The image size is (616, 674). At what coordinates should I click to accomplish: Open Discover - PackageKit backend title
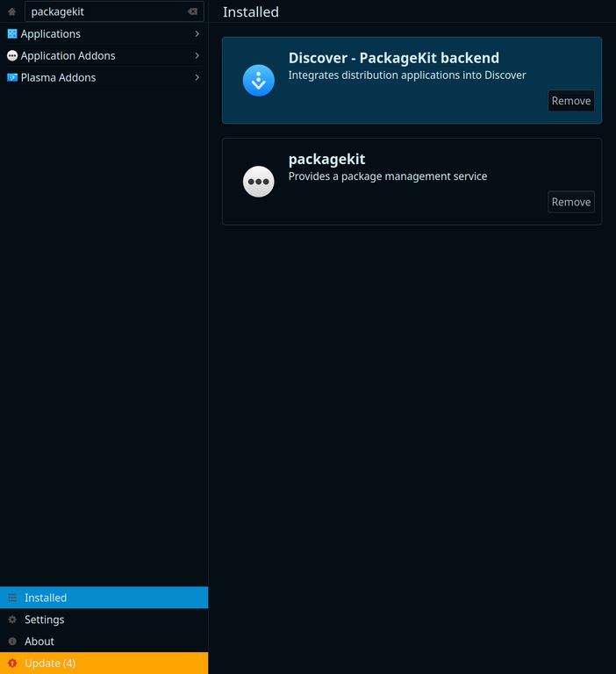click(x=393, y=58)
